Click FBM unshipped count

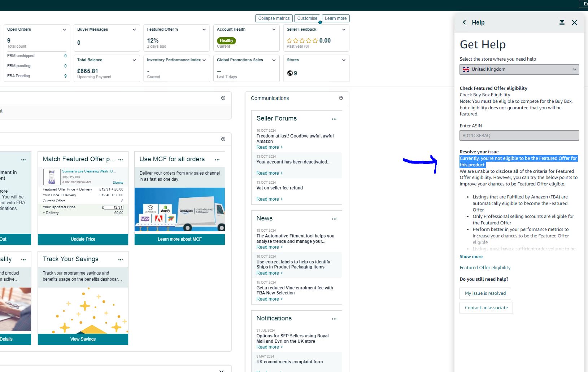pos(65,56)
